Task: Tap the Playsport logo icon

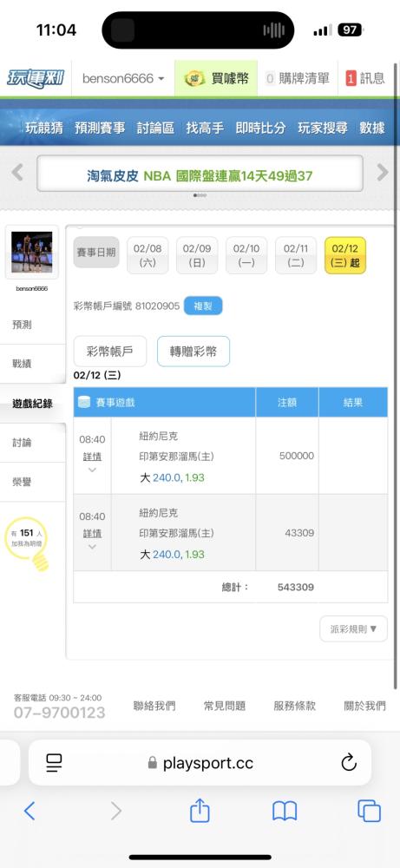Action: [x=36, y=79]
